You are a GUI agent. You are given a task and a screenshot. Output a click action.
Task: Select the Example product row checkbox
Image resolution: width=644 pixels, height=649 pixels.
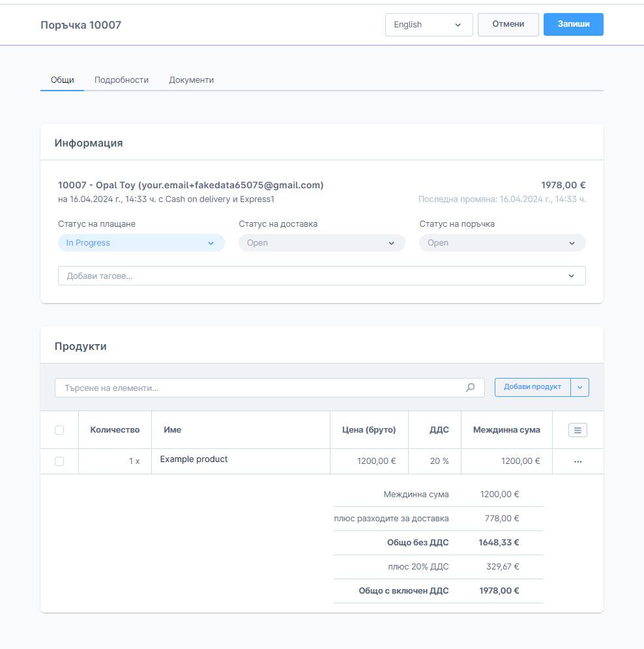[59, 461]
